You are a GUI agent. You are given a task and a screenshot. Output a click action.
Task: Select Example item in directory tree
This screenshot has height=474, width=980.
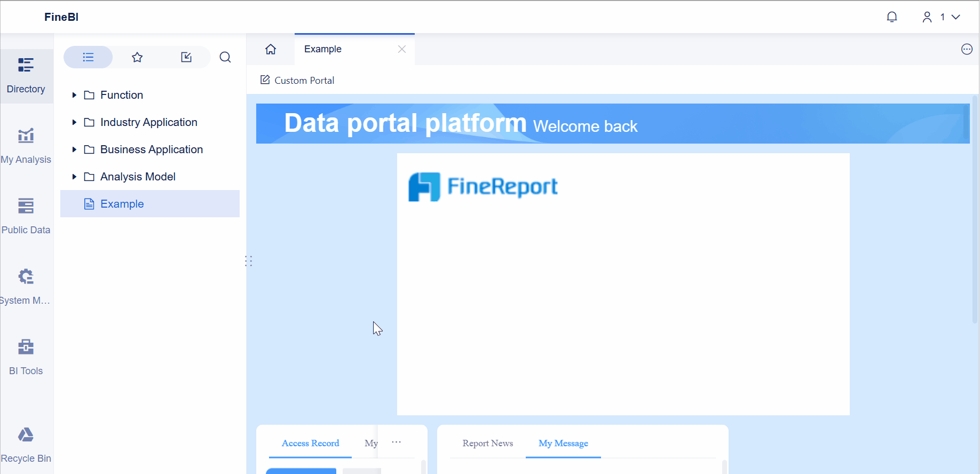click(150, 204)
